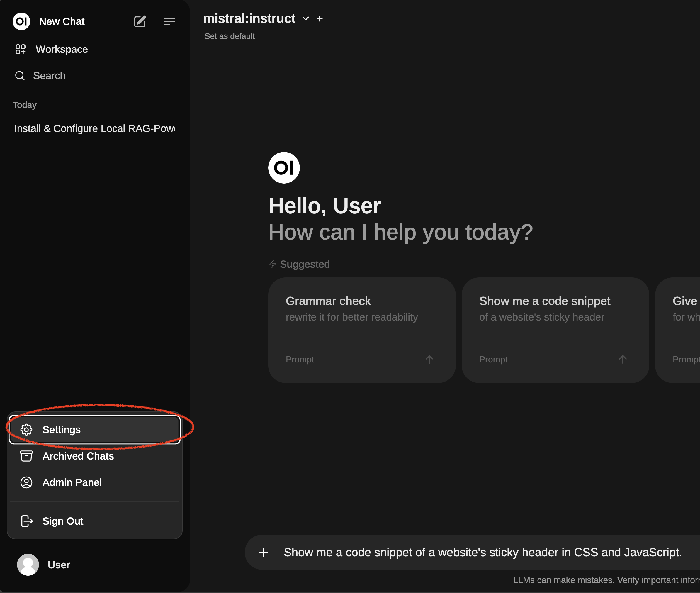
Task: Open the Admin Panel menu entry
Action: [72, 482]
